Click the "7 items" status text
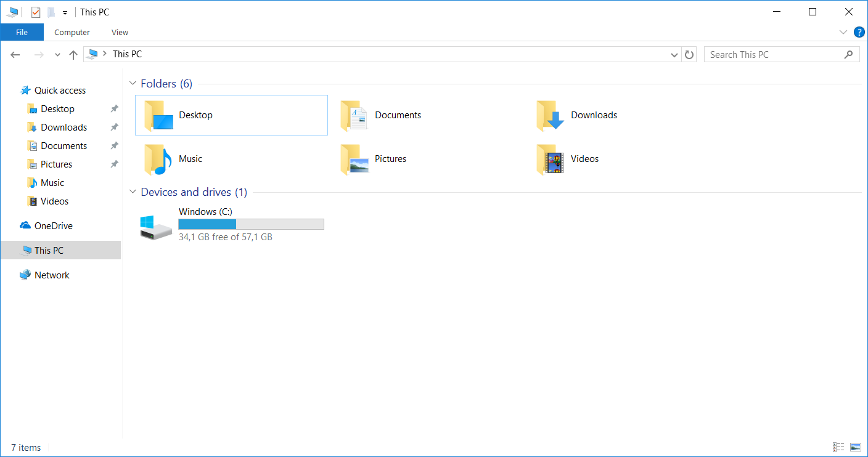 click(x=26, y=448)
